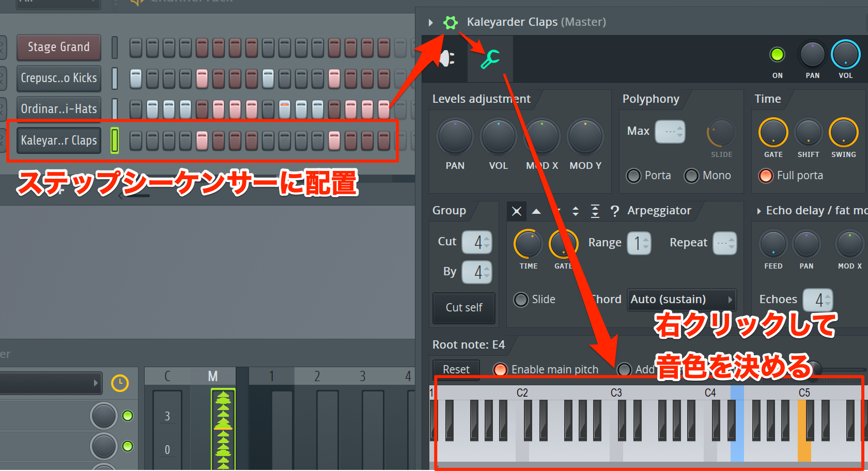This screenshot has width=868, height=471.
Task: Turn arpeggiator off with X icon
Action: pos(516,211)
